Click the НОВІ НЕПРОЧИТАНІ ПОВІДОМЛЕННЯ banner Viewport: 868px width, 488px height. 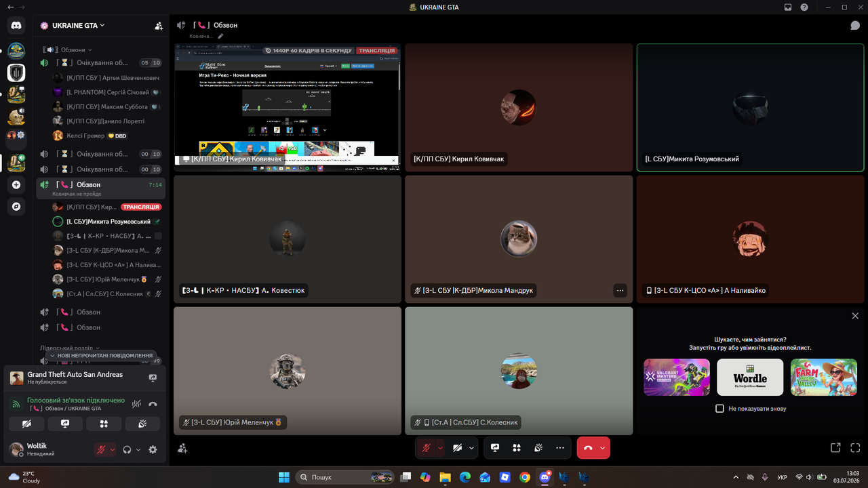click(101, 355)
